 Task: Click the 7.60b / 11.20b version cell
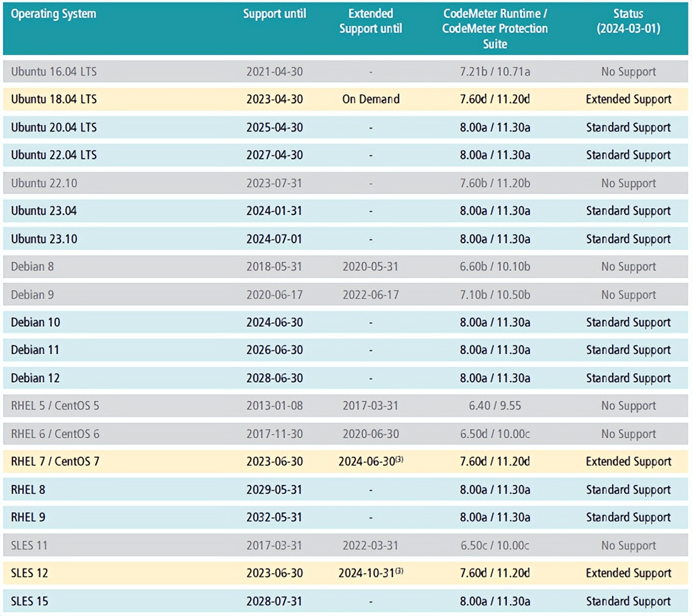[x=495, y=183]
